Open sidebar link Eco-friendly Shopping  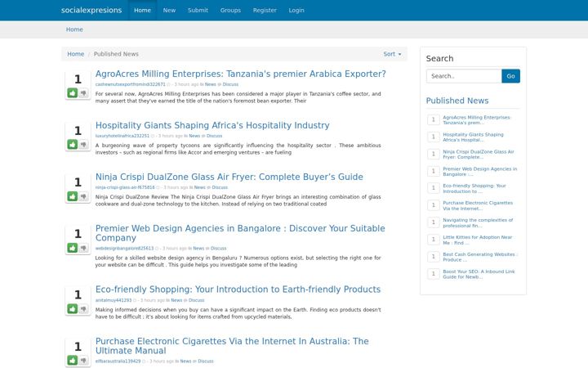click(x=474, y=189)
